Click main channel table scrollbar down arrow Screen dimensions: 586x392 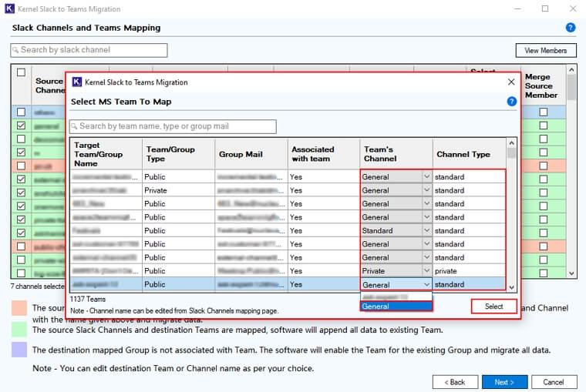tap(571, 273)
